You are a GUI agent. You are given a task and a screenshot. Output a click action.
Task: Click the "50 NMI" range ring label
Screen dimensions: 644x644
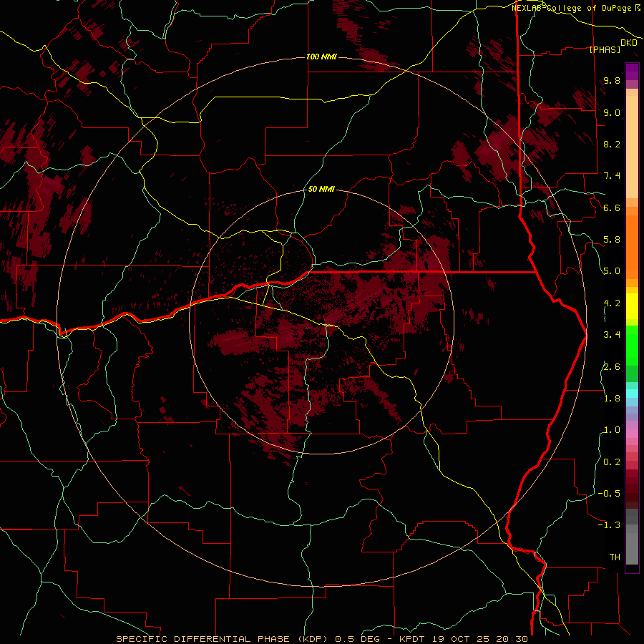coord(321,189)
